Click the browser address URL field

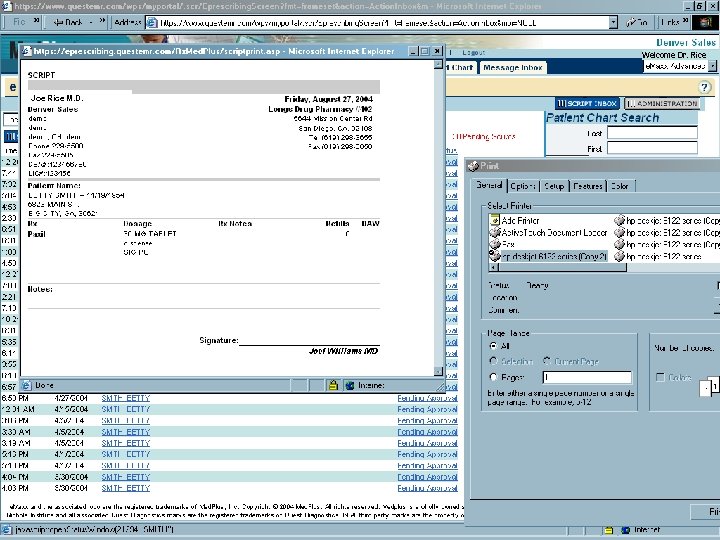(x=383, y=22)
